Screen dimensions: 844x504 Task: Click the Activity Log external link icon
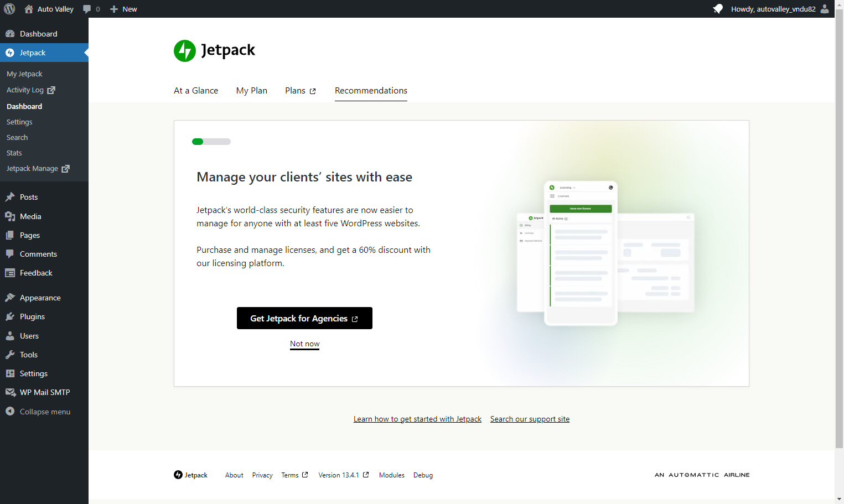pos(51,90)
